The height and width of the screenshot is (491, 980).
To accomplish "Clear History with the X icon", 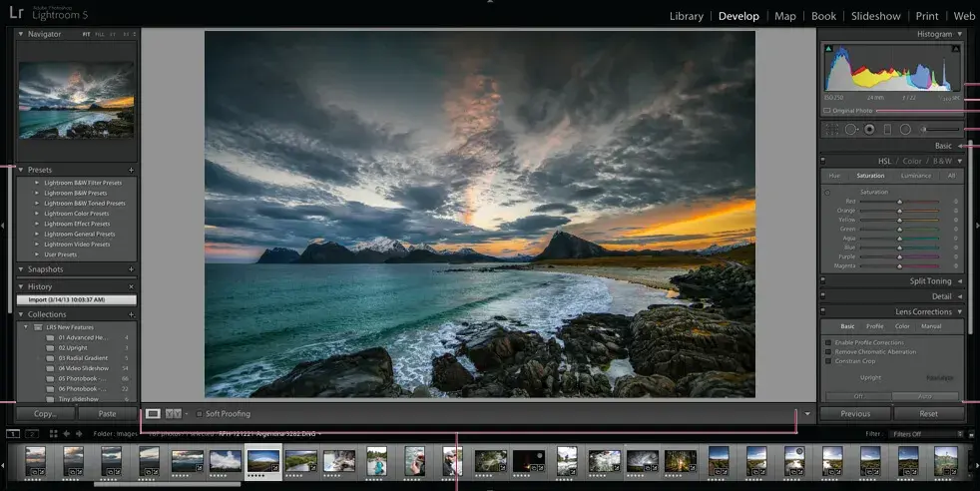I will tap(132, 286).
